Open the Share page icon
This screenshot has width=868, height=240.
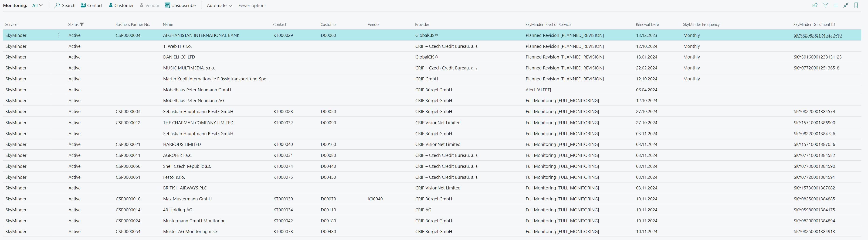pyautogui.click(x=815, y=5)
